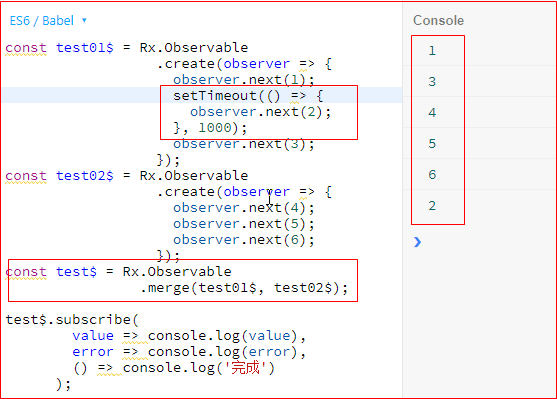Click the highlighted setTimeout(() => { line
557x399 pixels.
click(248, 96)
